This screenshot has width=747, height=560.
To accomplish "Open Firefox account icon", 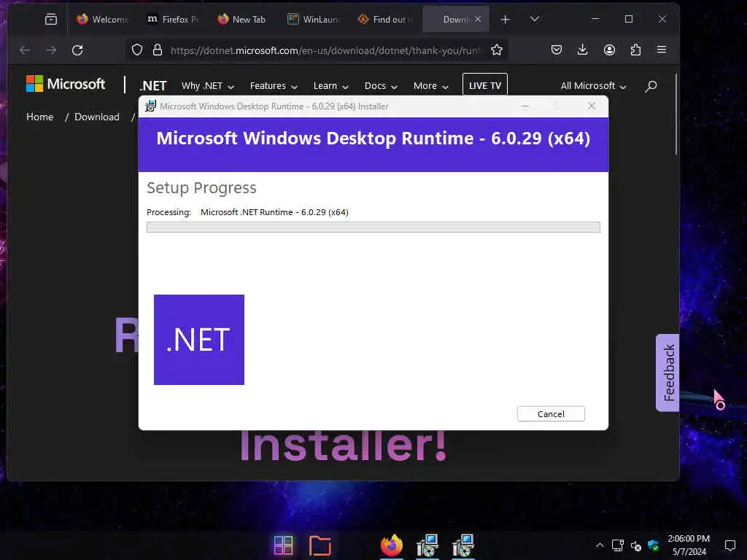I will (609, 50).
